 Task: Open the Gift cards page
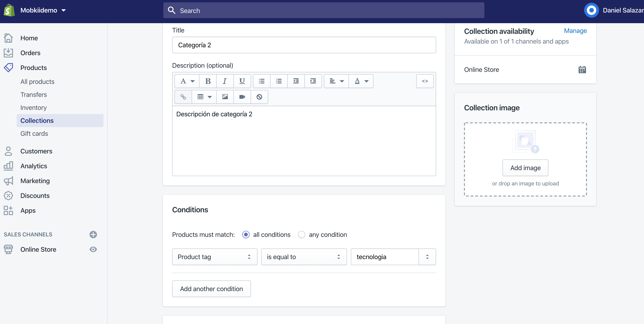34,133
